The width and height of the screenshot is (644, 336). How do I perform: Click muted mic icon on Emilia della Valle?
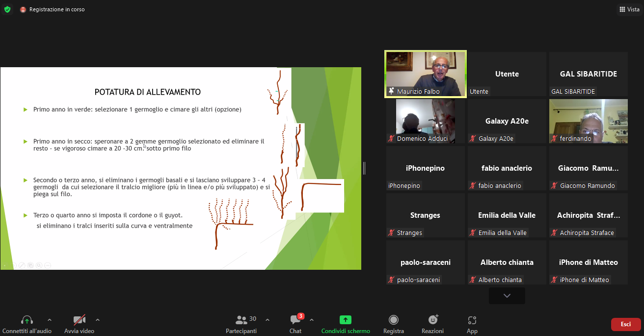473,233
